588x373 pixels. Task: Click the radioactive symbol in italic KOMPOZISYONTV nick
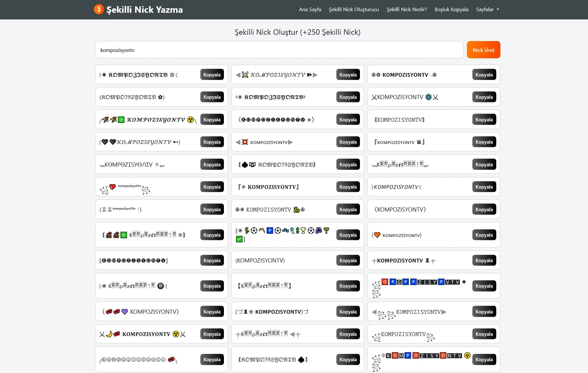click(x=190, y=120)
